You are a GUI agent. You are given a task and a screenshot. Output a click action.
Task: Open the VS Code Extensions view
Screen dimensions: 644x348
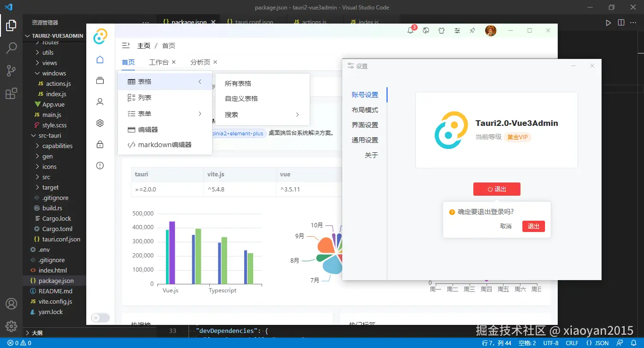[x=11, y=93]
